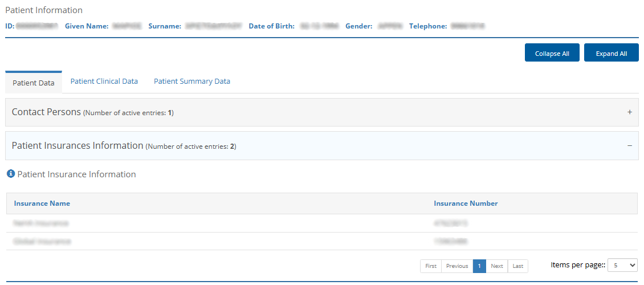
Task: Click the info icon beside Patient Insurance Information
Action: pyautogui.click(x=10, y=174)
